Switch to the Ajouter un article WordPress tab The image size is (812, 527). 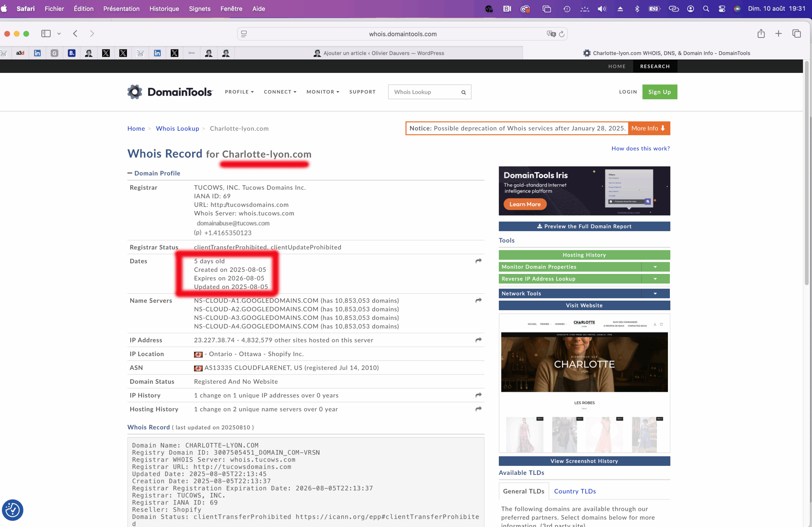point(379,53)
